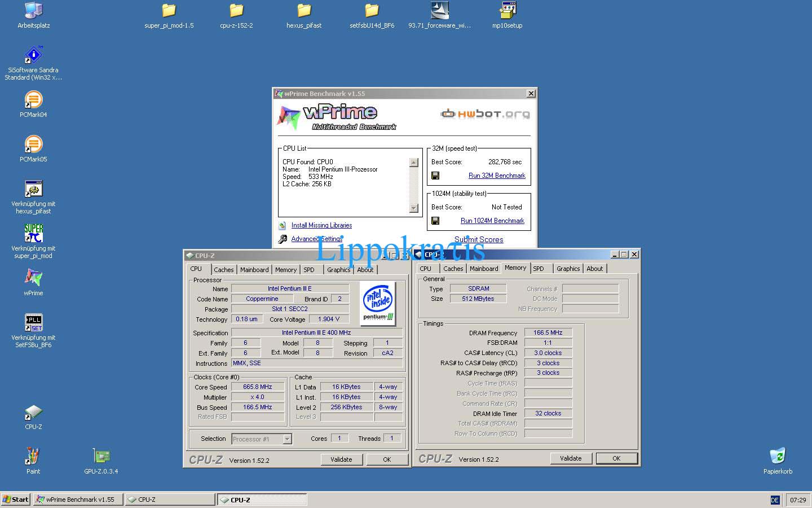Click the Code Name value Coppermine
812x508 pixels.
click(262, 299)
